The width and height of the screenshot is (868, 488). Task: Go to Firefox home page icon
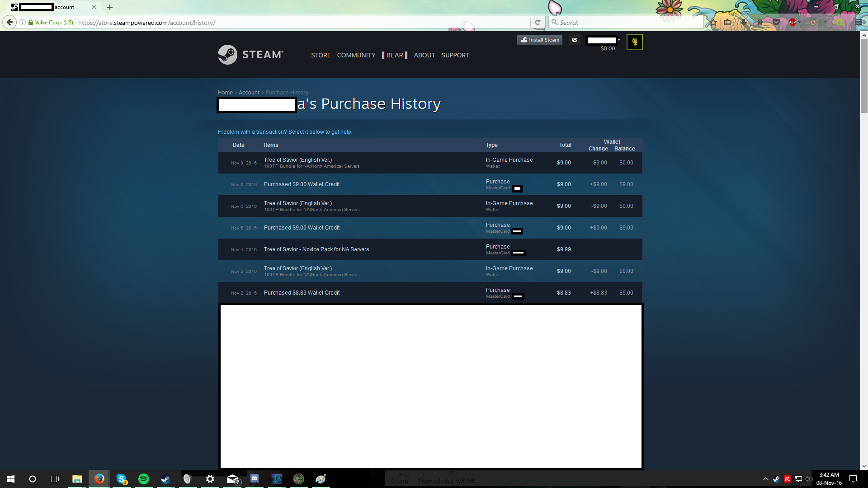(x=760, y=22)
